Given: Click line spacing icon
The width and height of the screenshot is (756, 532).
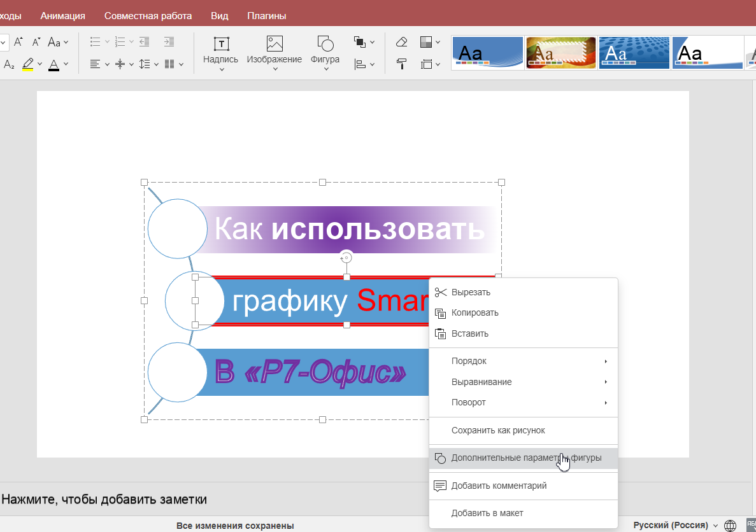Looking at the screenshot, I should coord(144,64).
